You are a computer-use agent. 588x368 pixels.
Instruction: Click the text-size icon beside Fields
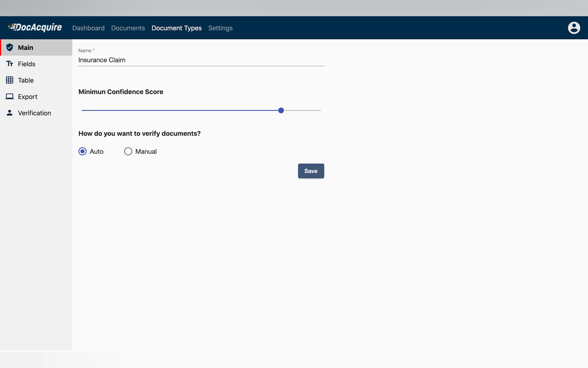point(9,64)
